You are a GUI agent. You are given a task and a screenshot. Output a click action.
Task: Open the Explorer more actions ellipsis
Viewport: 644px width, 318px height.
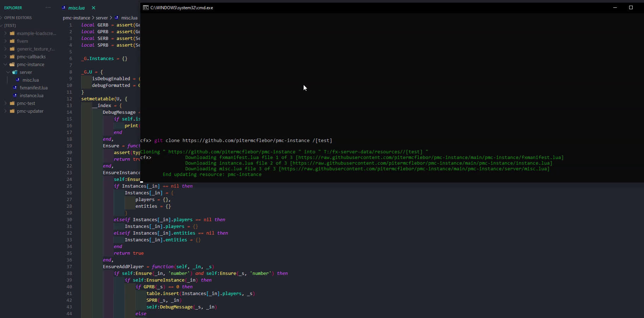click(48, 7)
